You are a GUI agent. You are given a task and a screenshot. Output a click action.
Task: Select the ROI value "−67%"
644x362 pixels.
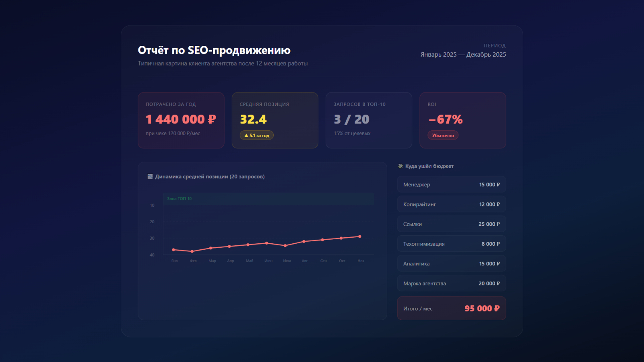click(x=445, y=119)
